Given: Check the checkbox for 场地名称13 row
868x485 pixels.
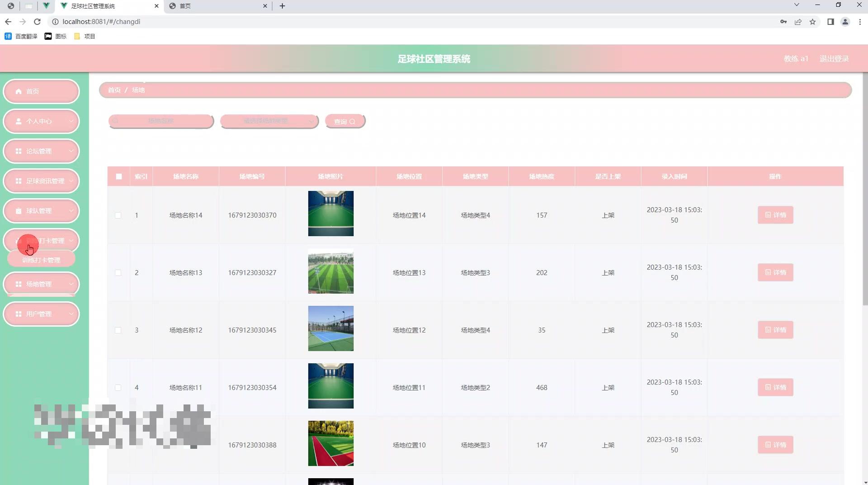Looking at the screenshot, I should pos(118,273).
